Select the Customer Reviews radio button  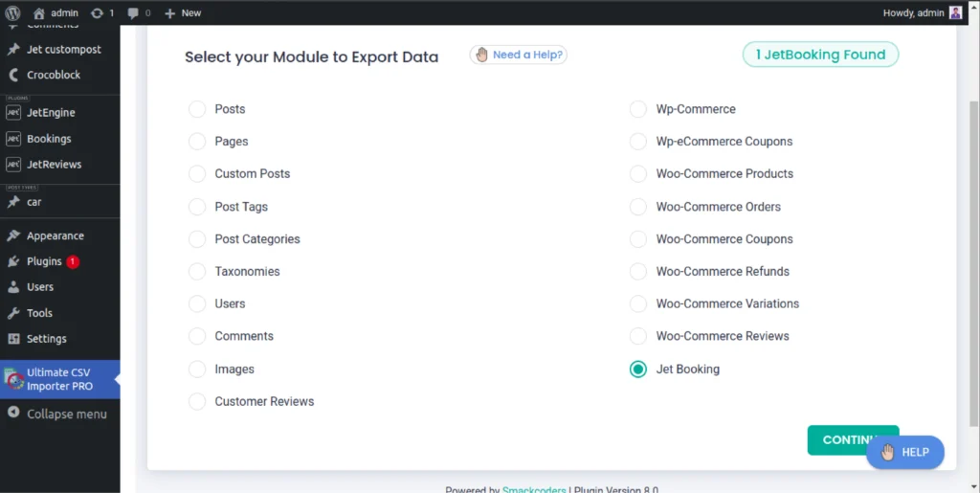(197, 402)
